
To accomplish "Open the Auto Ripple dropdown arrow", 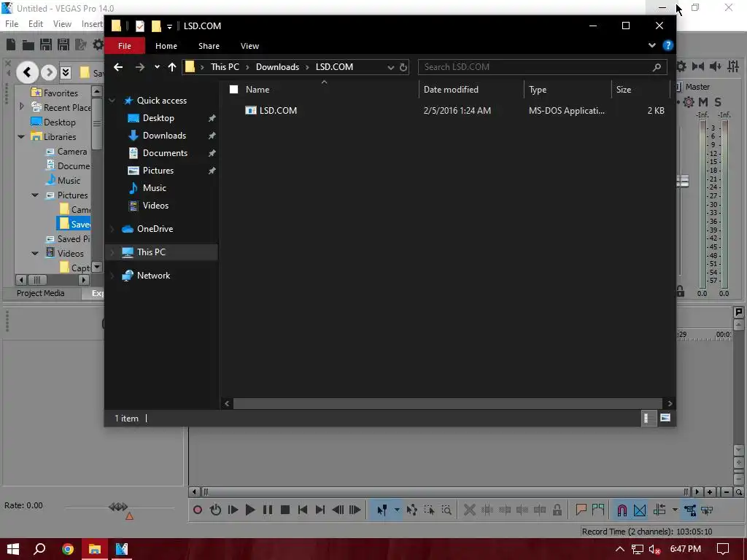I will pos(675,510).
